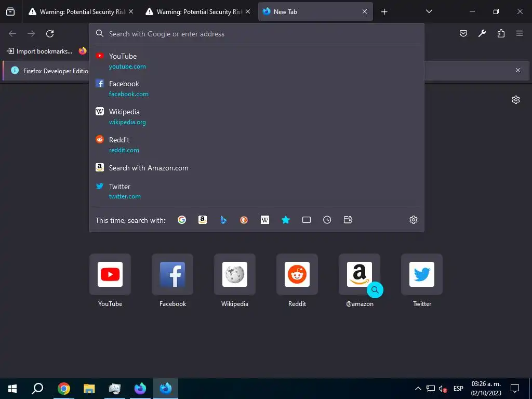Image resolution: width=532 pixels, height=399 pixels.
Task: Dismiss the Firefox Developer Edition notification
Action: click(518, 70)
